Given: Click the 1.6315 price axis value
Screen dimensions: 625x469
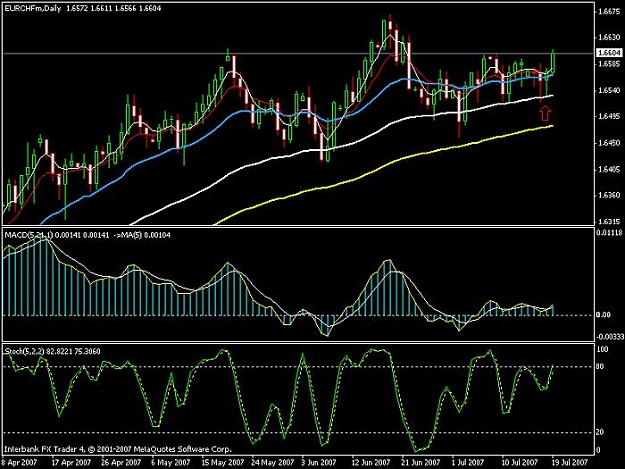Looking at the screenshot, I should click(609, 222).
